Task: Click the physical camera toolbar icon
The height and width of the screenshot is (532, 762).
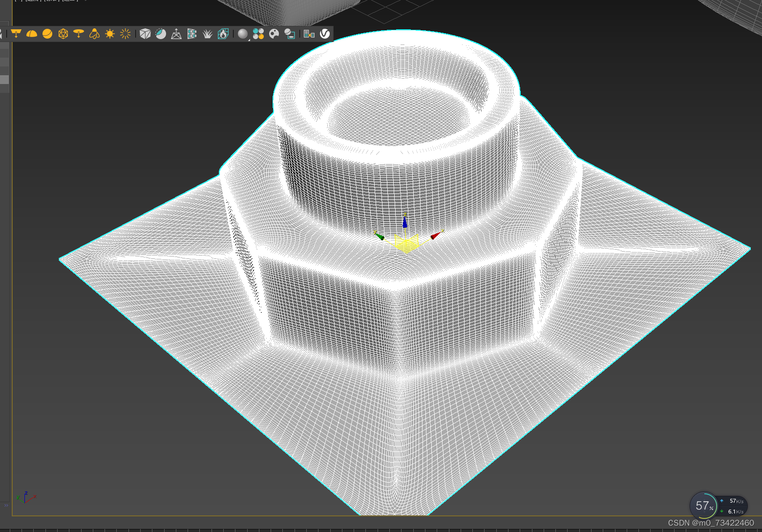Action: click(x=176, y=33)
